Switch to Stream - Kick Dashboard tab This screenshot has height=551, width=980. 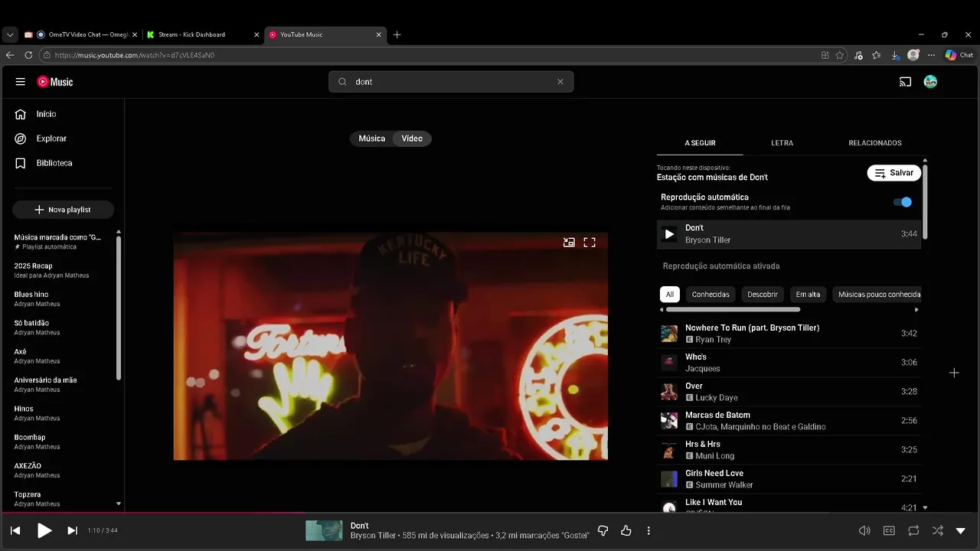pos(202,34)
